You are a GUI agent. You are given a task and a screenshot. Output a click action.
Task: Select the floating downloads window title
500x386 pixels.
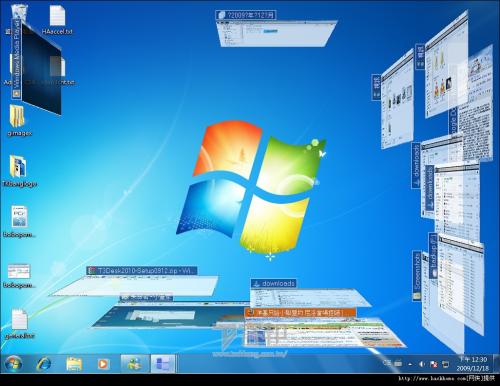pyautogui.click(x=273, y=283)
